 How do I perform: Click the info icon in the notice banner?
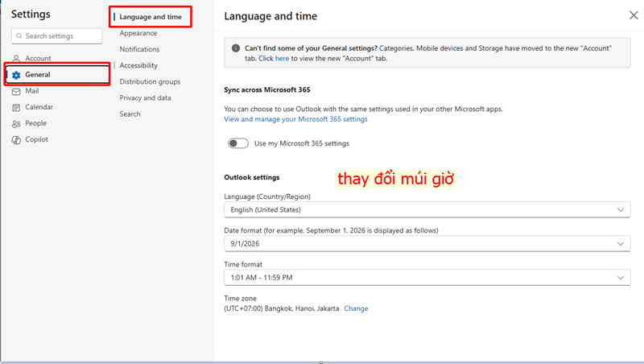coord(235,48)
